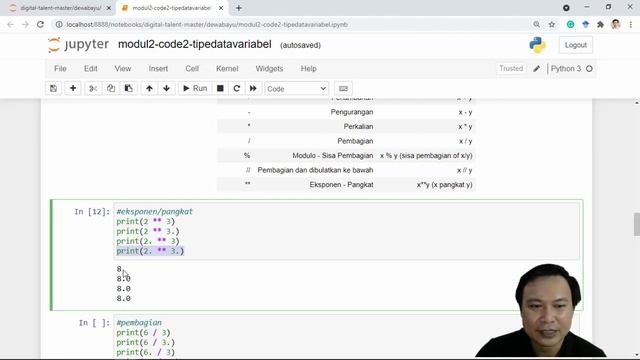This screenshot has height=360, width=640.
Task: Click the Python logo in header
Action: coord(537,45)
